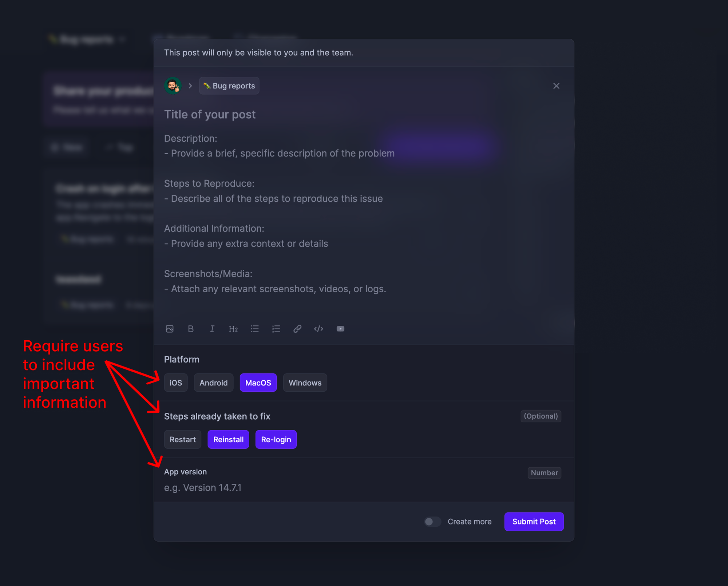
Task: Click the insert image icon
Action: [x=170, y=329]
